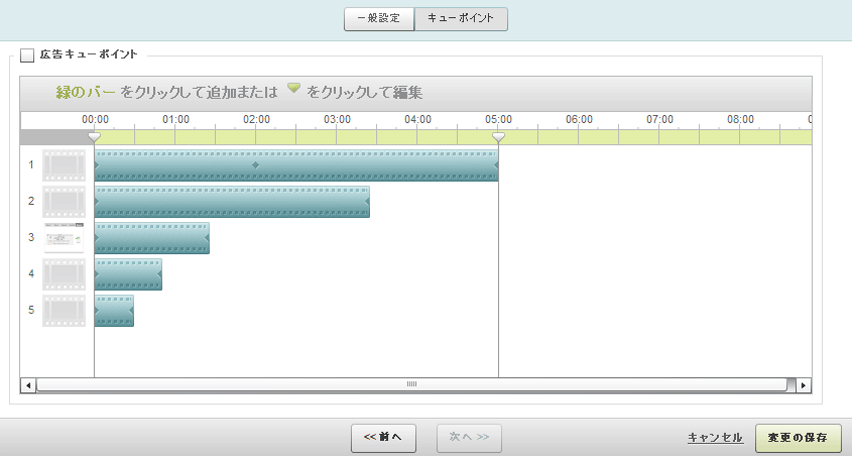Click the timeline scroll right arrow
852x456 pixels.
point(804,385)
